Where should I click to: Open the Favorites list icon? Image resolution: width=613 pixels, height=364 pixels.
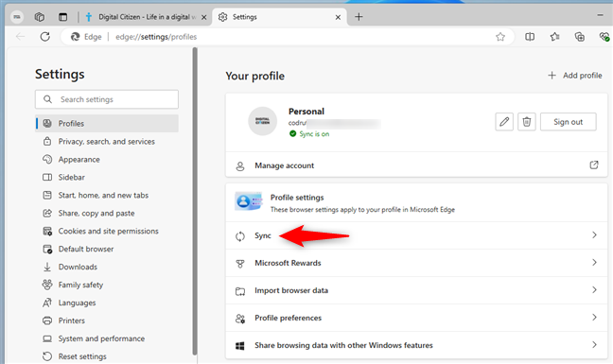pyautogui.click(x=554, y=37)
